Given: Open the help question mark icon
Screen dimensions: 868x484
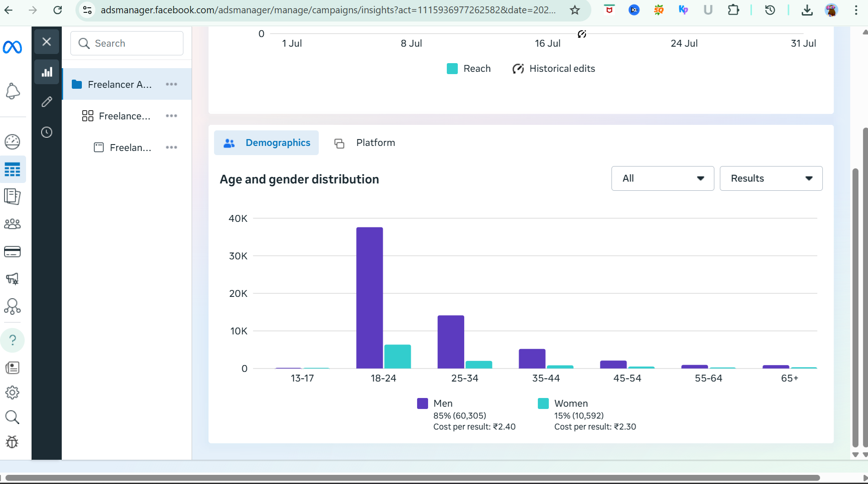Looking at the screenshot, I should pos(12,340).
